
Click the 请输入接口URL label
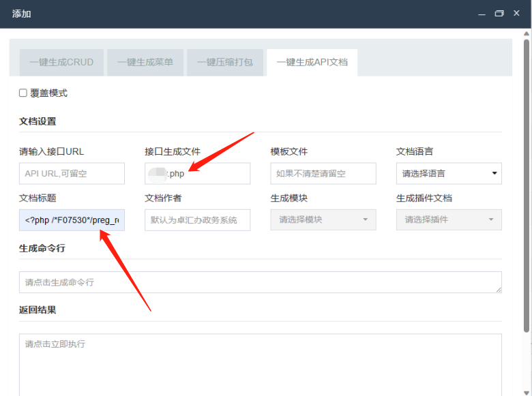[51, 151]
